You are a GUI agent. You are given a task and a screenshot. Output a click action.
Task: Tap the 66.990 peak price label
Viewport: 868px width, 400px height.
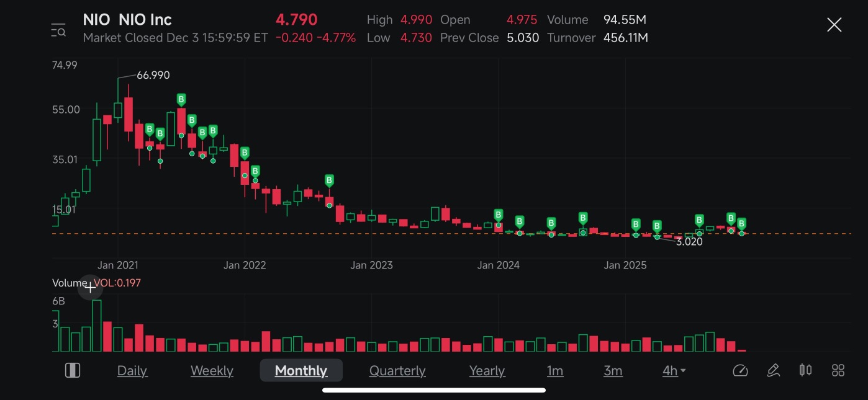point(153,75)
